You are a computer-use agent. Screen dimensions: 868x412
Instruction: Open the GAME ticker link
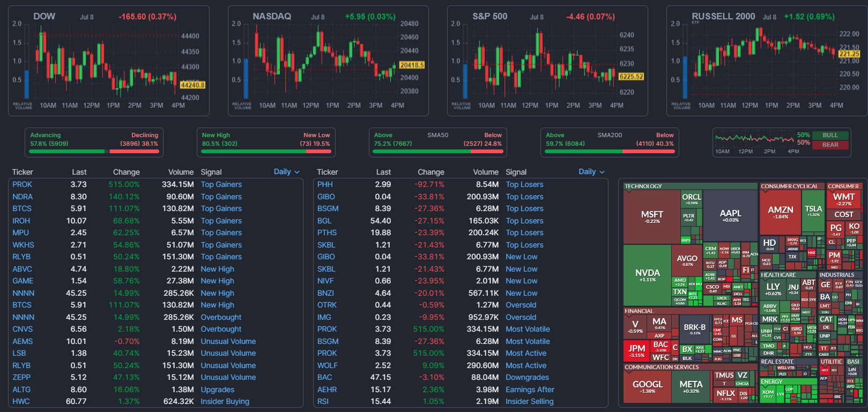coord(23,281)
